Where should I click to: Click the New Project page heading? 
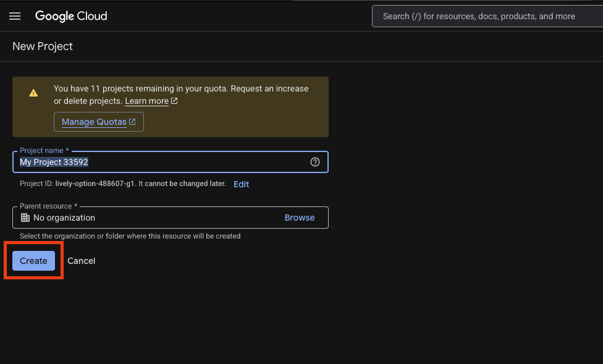(x=43, y=46)
